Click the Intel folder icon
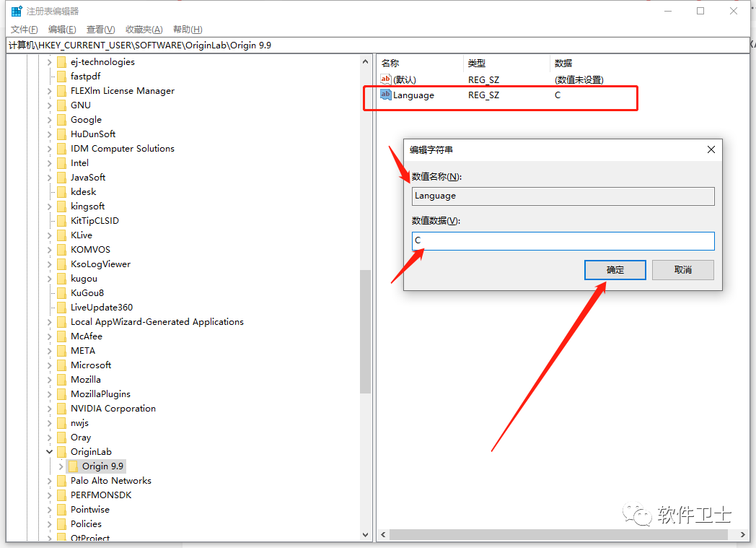This screenshot has width=756, height=548. pos(62,163)
